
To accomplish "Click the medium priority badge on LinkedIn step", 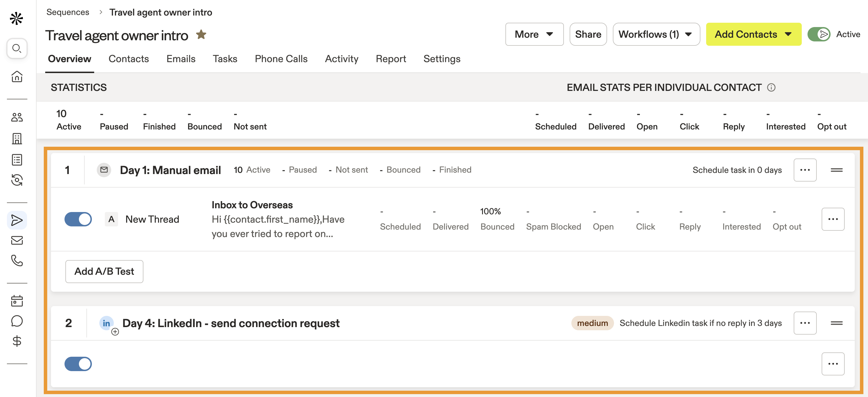I will click(x=592, y=323).
